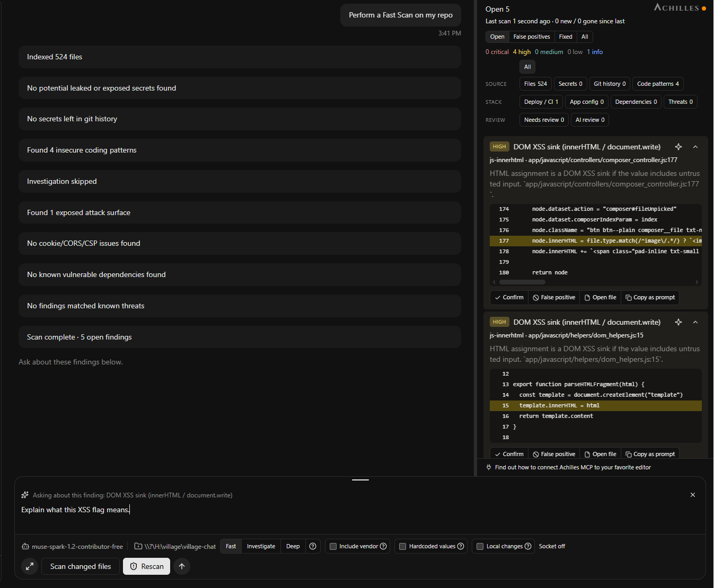Screen dimensions: 714x588
Task: Enable the Hardcoded values checkbox
Action: point(403,546)
